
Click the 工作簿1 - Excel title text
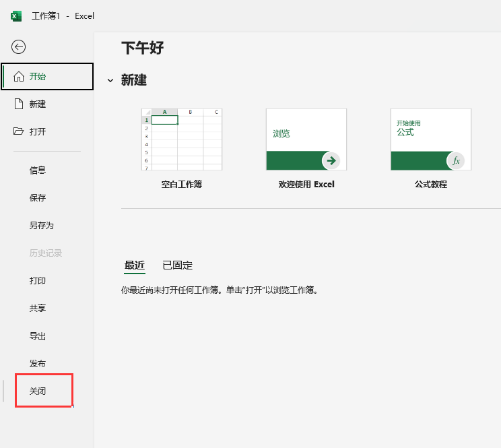[x=63, y=16]
